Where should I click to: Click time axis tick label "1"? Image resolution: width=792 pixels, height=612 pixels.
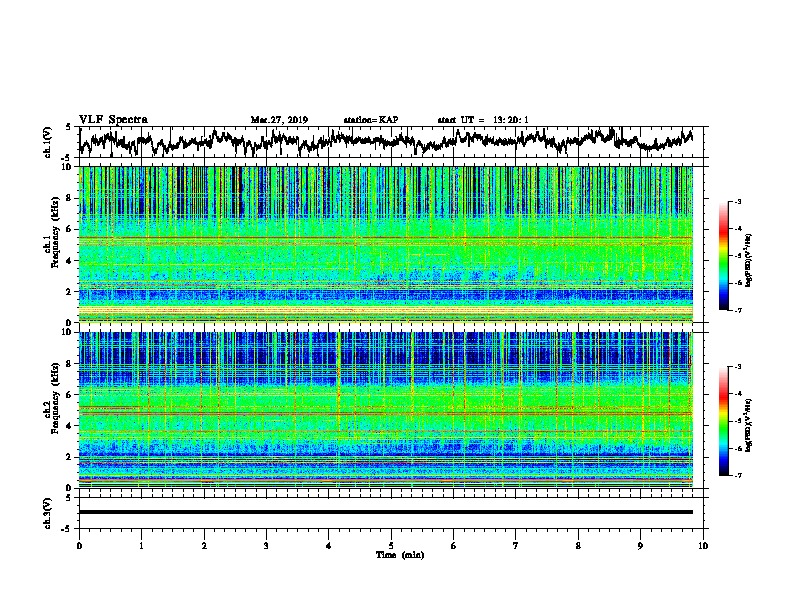click(x=141, y=545)
